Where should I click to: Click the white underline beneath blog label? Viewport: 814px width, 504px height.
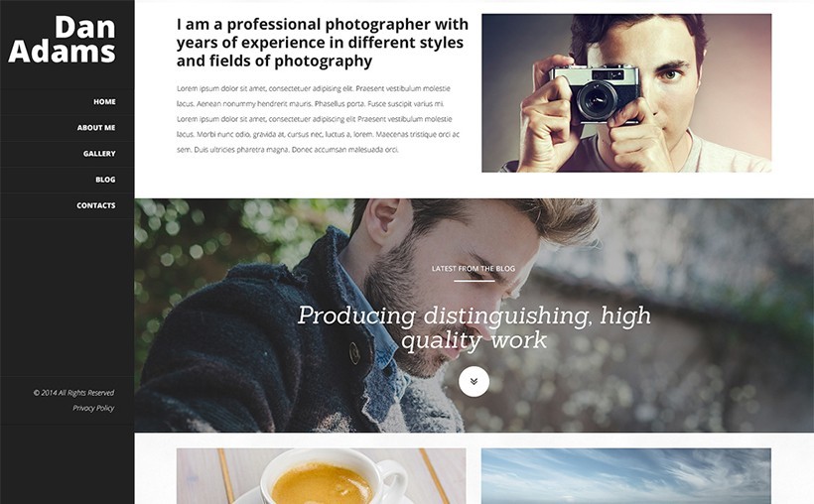pyautogui.click(x=474, y=282)
